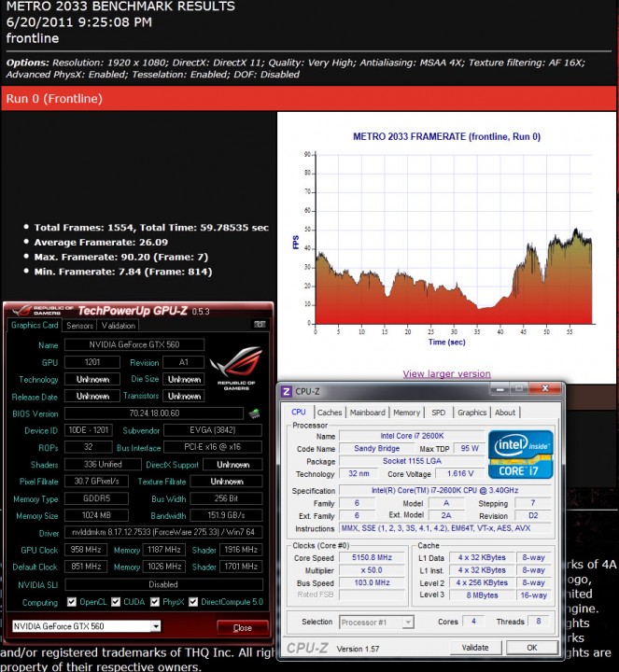Click the CPU-Z Validate button
The width and height of the screenshot is (619, 672).
pos(475,648)
